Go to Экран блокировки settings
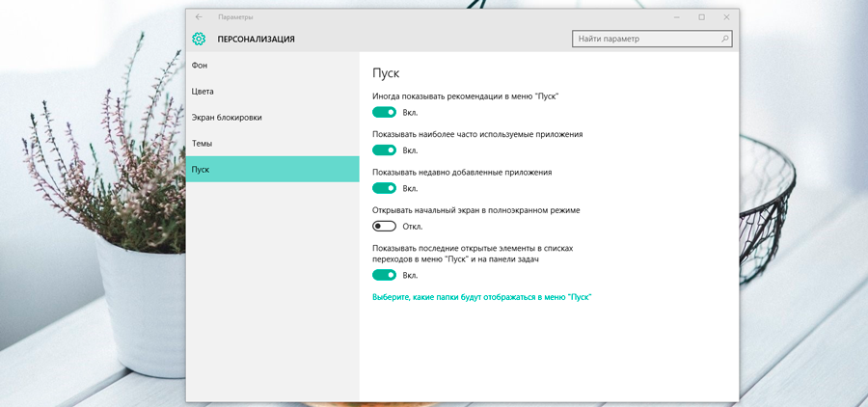Viewport: 868px width, 407px height. coord(272,118)
